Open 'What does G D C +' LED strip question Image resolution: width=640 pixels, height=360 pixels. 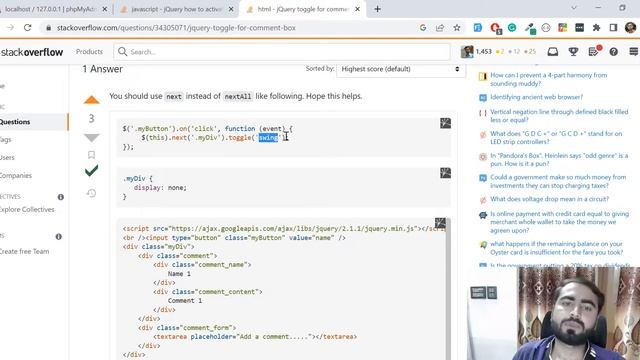556,138
